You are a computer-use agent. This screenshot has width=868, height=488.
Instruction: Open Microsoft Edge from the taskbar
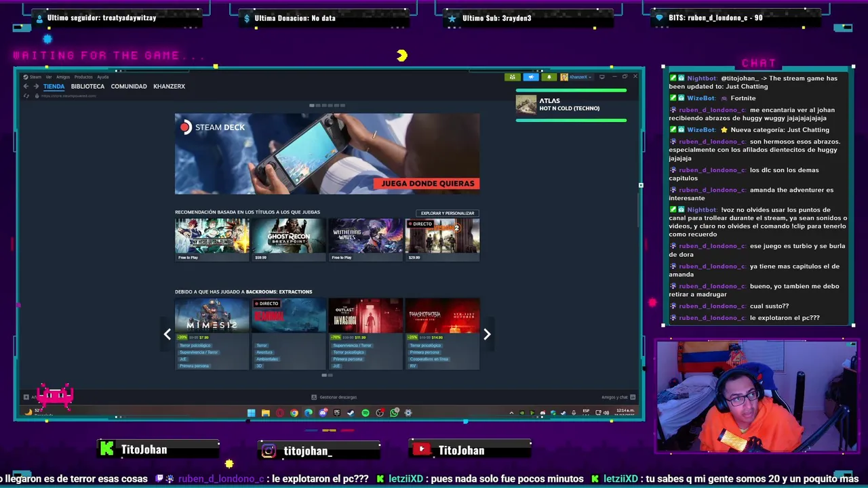[x=309, y=413]
